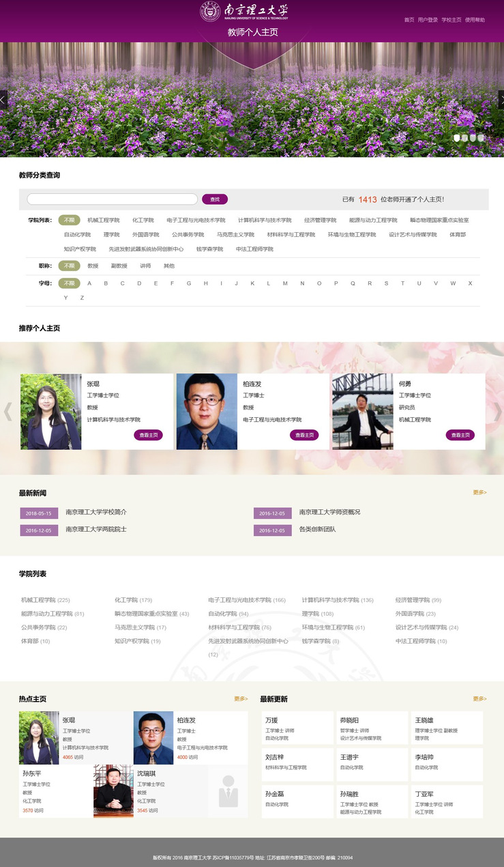Focus the teacher search input field
Screen dimensions: 504x867
point(113,199)
